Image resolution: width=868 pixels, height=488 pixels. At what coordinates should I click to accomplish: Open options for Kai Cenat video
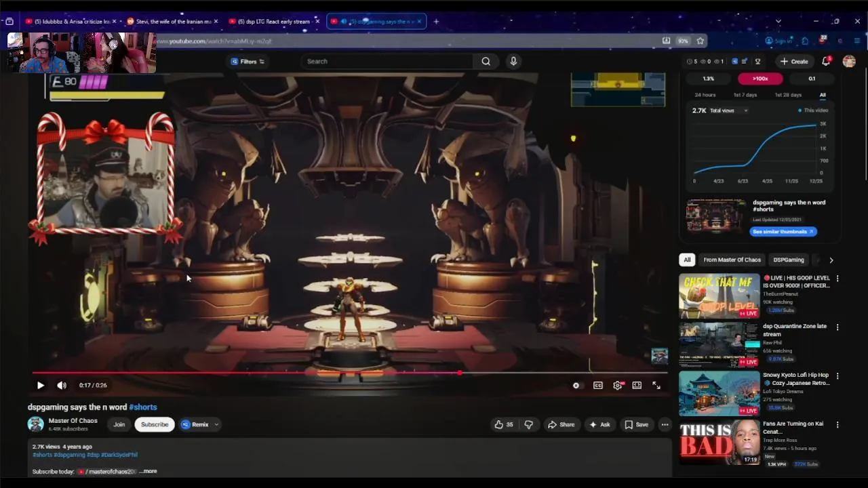[837, 425]
